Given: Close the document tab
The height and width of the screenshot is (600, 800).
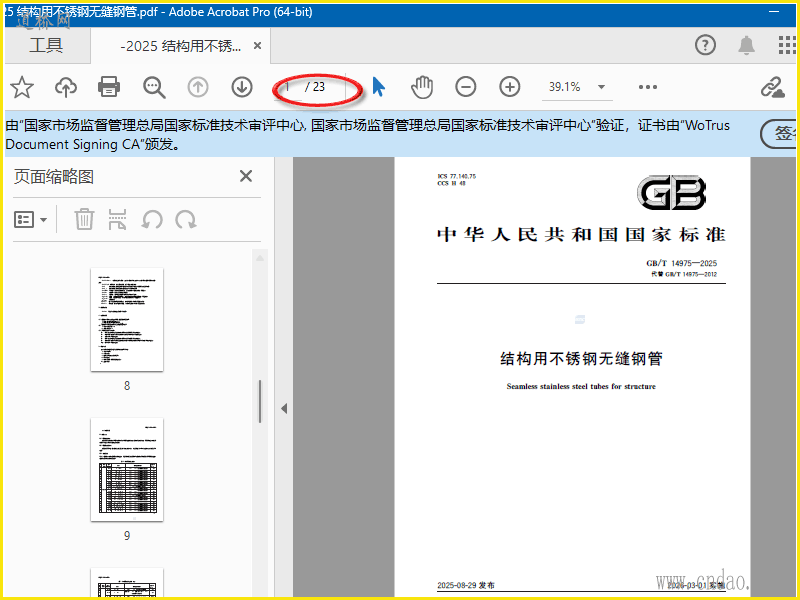Looking at the screenshot, I should coord(258,46).
